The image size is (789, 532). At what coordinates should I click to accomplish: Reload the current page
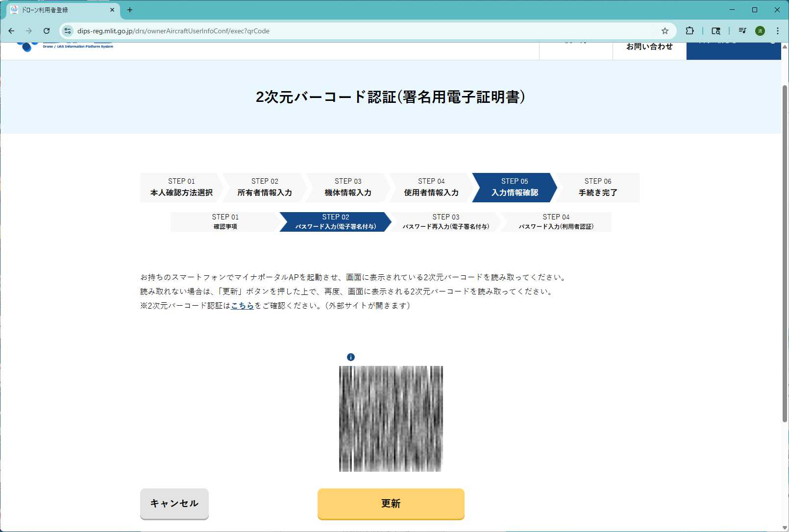point(47,31)
